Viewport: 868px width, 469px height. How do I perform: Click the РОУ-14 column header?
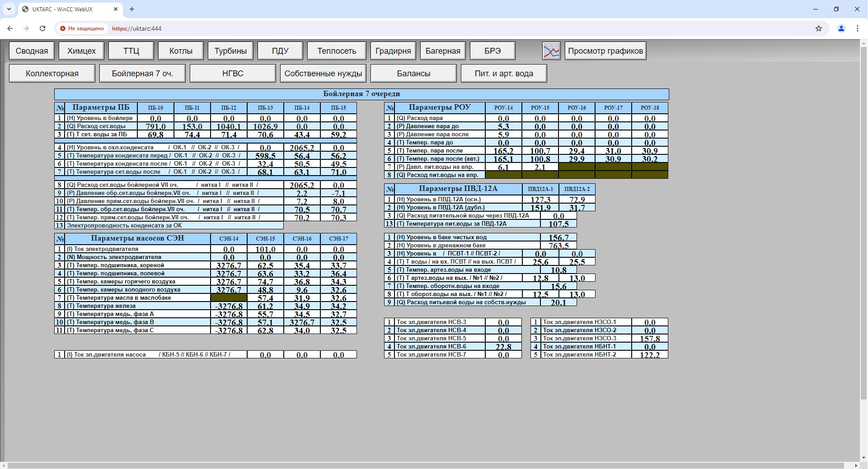(x=503, y=108)
